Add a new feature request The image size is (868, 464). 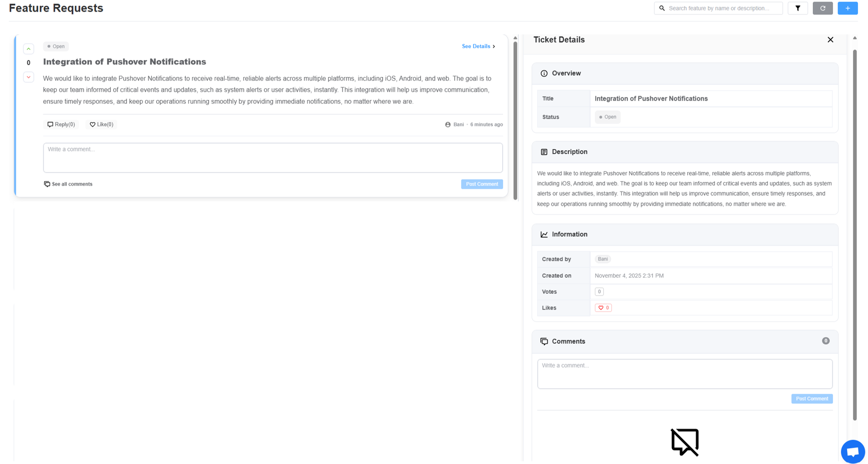847,8
